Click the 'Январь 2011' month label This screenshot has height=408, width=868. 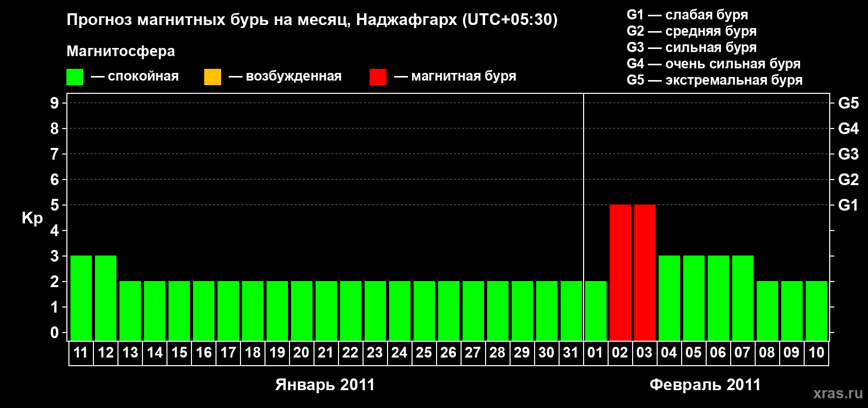tap(325, 385)
